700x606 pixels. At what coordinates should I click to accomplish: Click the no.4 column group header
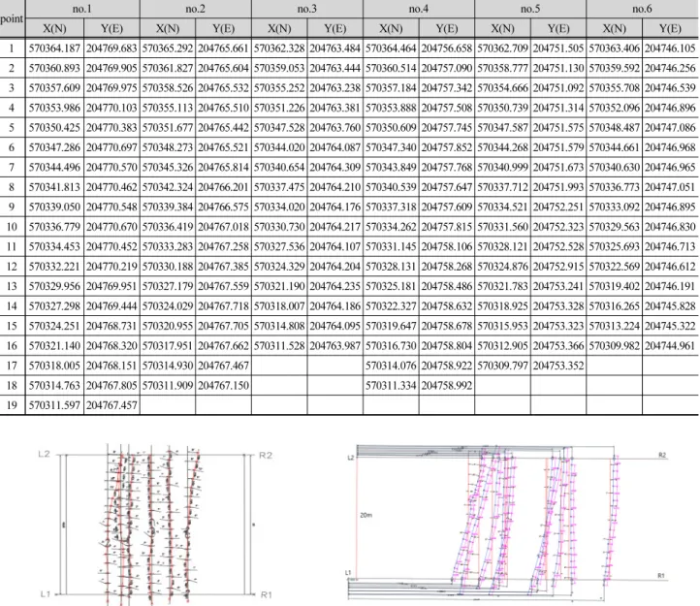(x=419, y=9)
